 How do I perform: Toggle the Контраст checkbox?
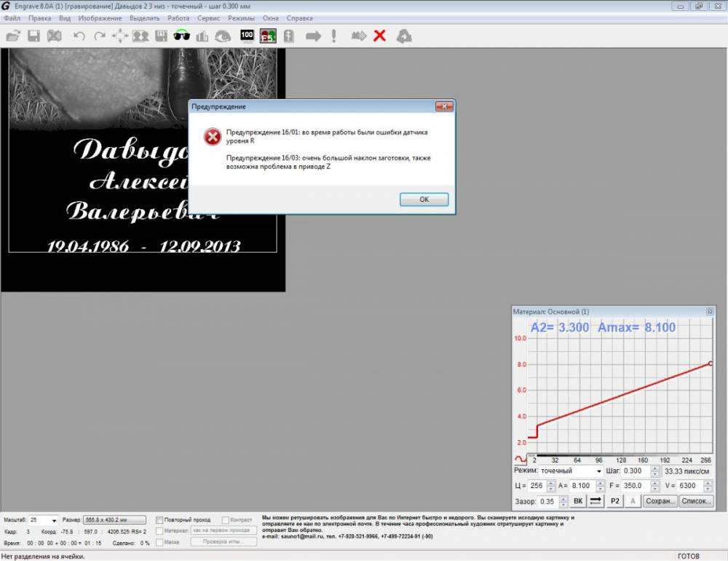click(x=226, y=519)
